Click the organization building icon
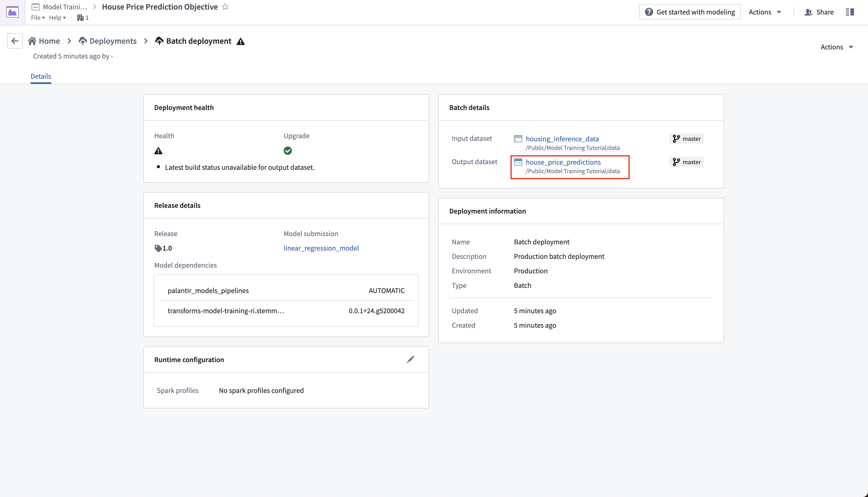Image resolution: width=868 pixels, height=497 pixels. point(80,17)
